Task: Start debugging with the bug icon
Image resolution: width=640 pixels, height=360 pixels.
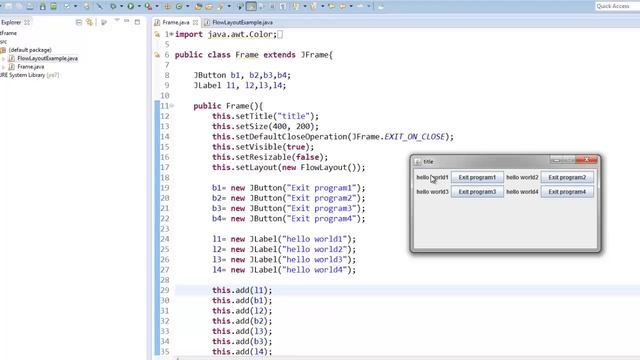Action: coord(113,6)
